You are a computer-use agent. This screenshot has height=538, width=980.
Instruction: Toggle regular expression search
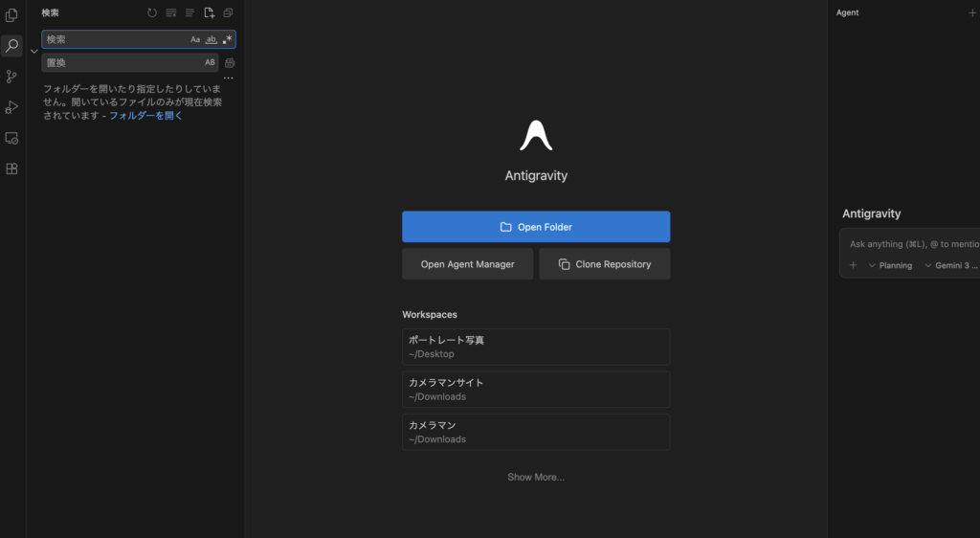(227, 40)
